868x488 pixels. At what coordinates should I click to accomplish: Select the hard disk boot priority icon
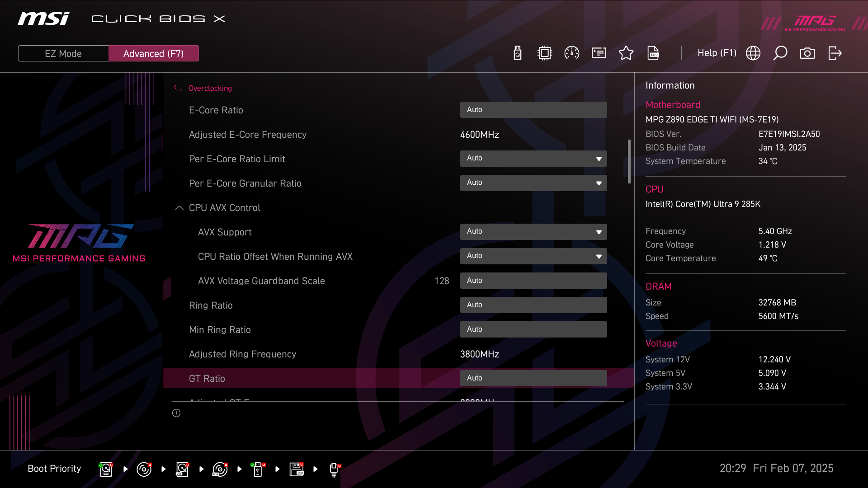coord(106,469)
